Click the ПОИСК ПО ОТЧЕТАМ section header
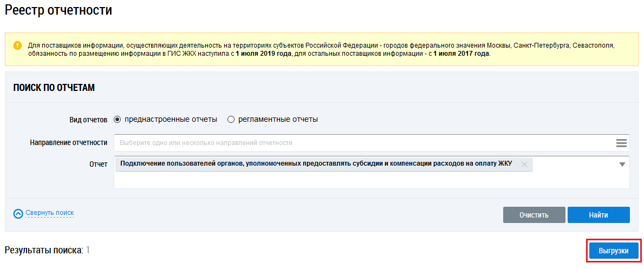644x269 pixels. tap(54, 88)
